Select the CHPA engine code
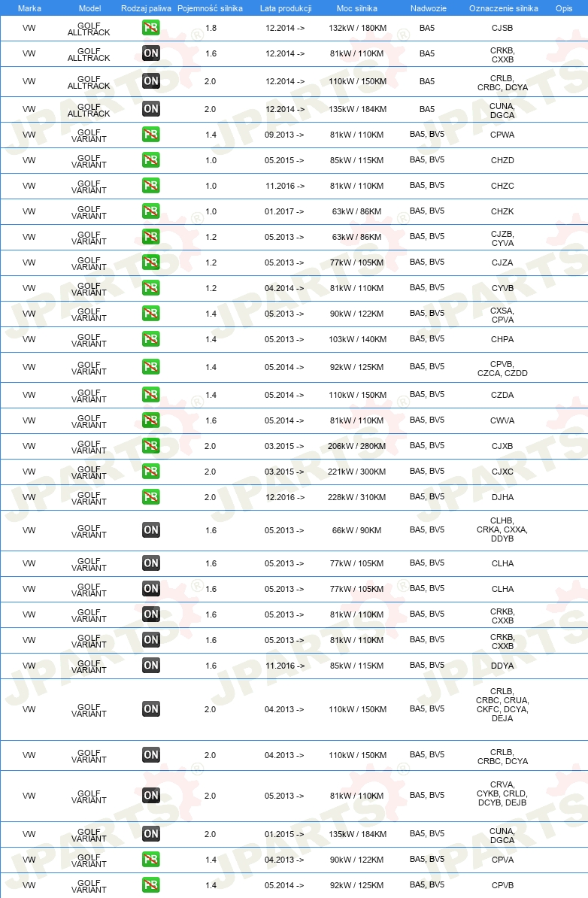Image resolution: width=588 pixels, height=898 pixels. tap(502, 339)
